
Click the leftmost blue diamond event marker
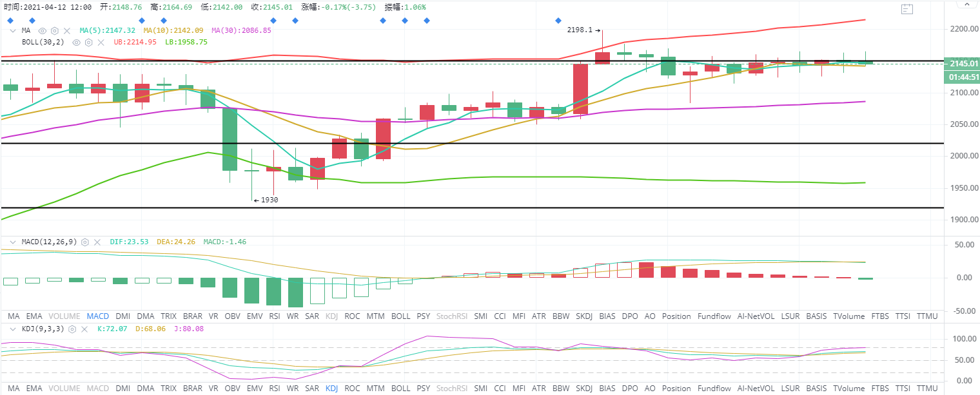pyautogui.click(x=10, y=21)
